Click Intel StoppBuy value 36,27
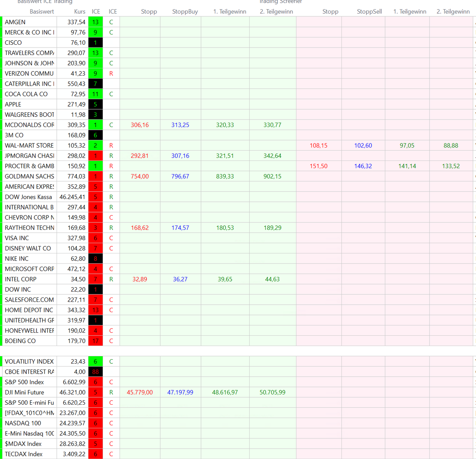This screenshot has height=459, width=476. pos(180,279)
